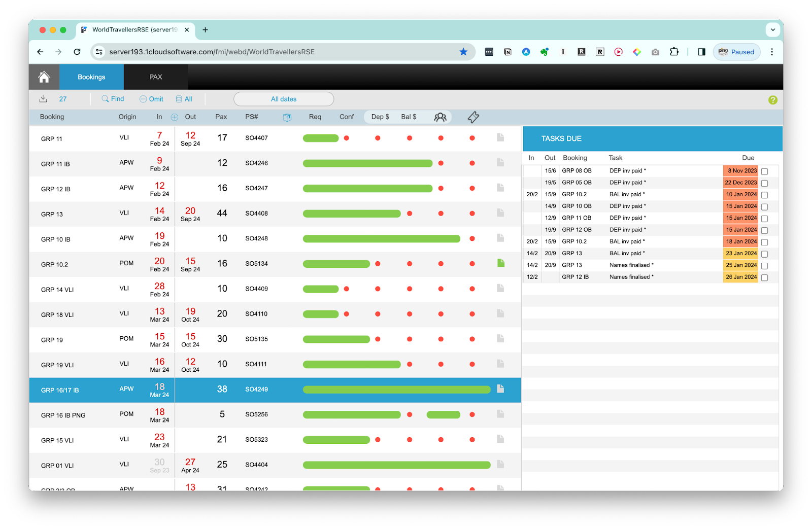
Task: Click the Omit button
Action: [x=151, y=99]
